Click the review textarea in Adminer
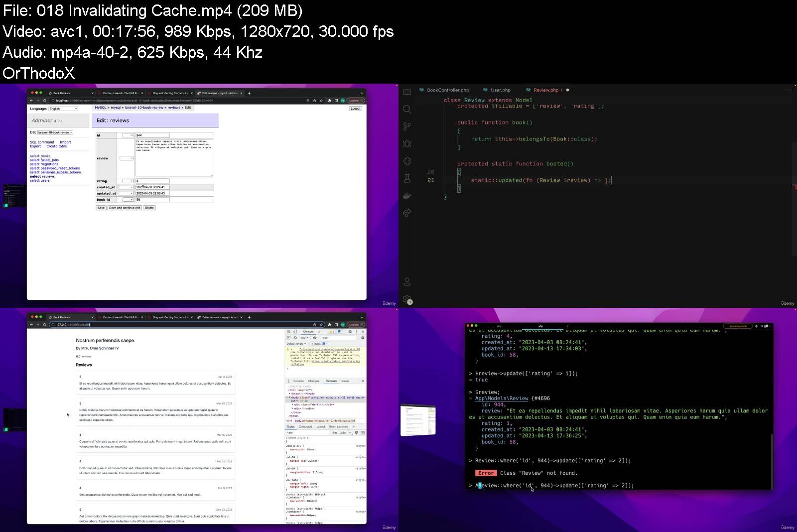Image resolution: width=797 pixels, height=532 pixels. coord(174,157)
